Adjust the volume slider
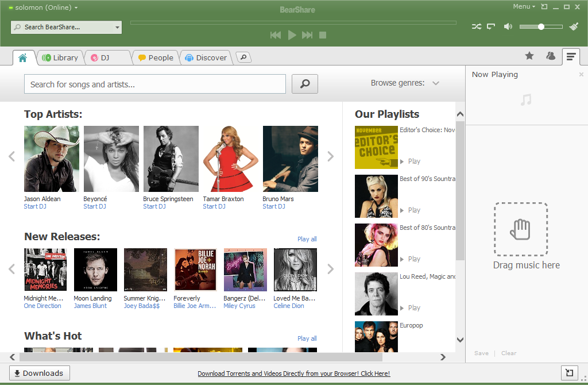This screenshot has width=588, height=385. [x=541, y=26]
